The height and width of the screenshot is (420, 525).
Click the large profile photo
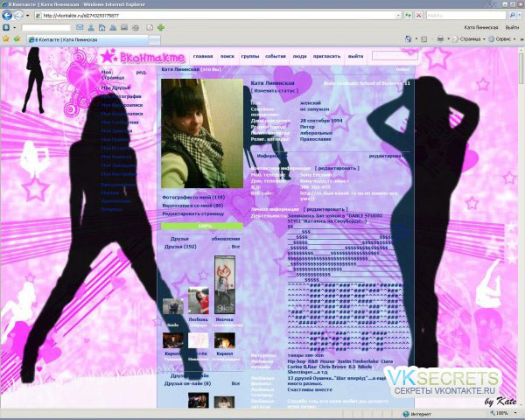click(202, 133)
